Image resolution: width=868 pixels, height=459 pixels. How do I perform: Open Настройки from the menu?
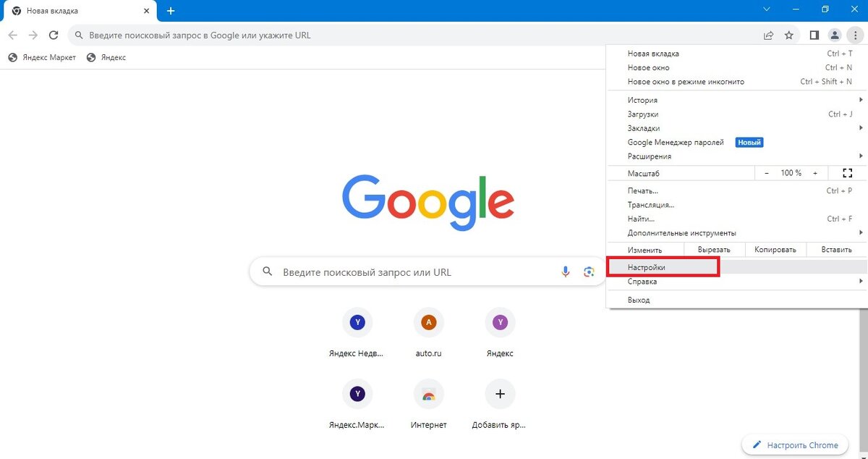(736, 267)
